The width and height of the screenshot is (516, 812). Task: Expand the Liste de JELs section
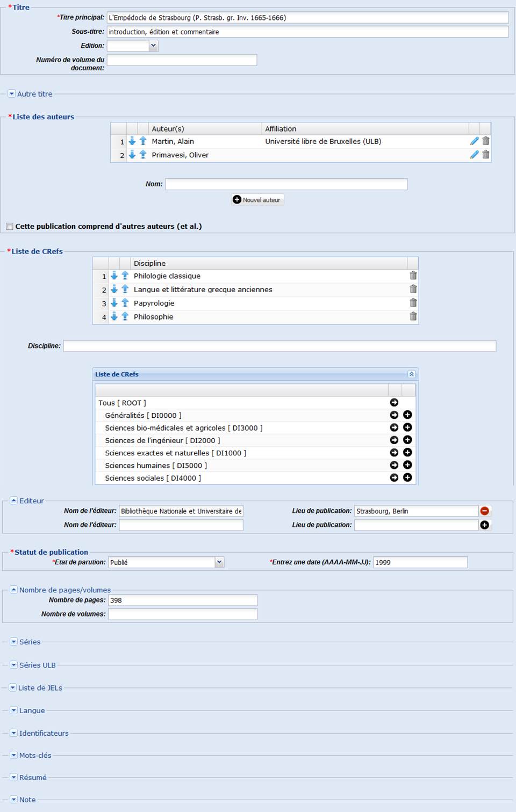tap(13, 687)
